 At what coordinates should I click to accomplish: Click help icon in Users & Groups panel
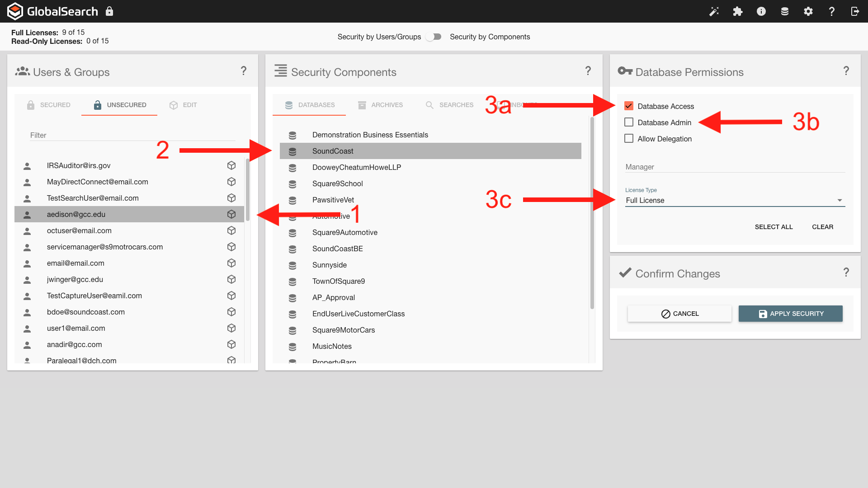pyautogui.click(x=243, y=71)
